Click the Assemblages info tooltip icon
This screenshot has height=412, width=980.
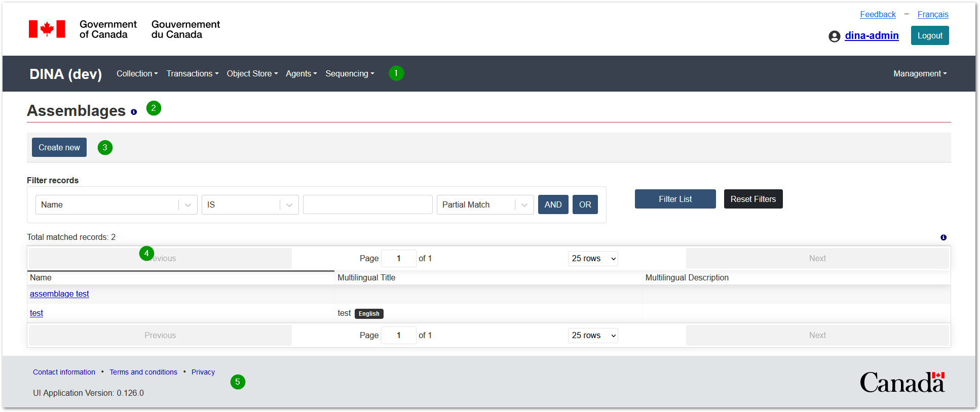(x=134, y=112)
